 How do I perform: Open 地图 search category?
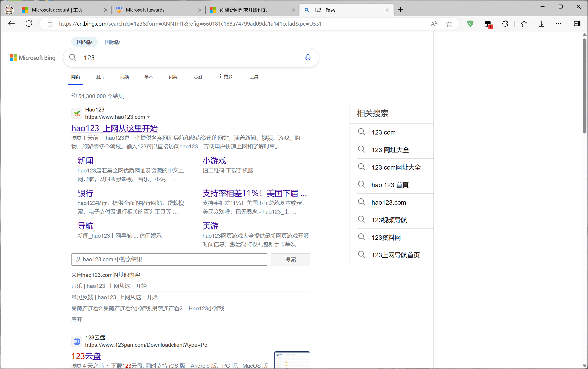(x=197, y=77)
